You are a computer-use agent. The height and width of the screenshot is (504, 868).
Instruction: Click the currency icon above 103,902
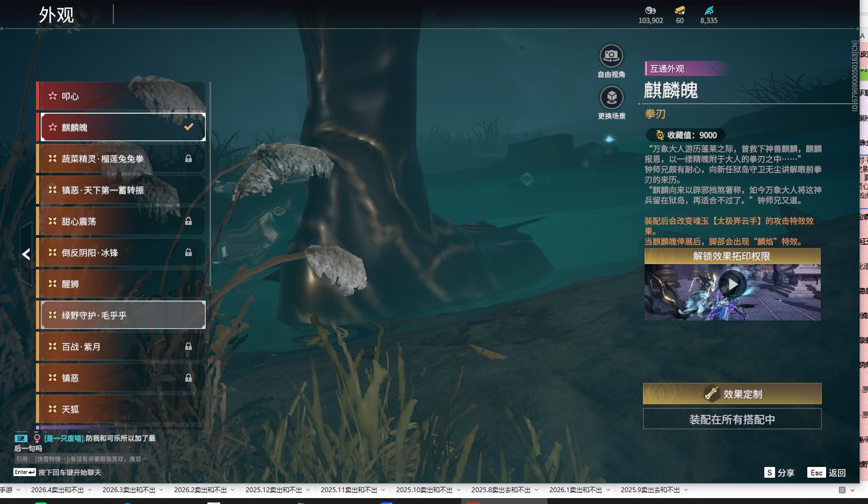tap(650, 10)
